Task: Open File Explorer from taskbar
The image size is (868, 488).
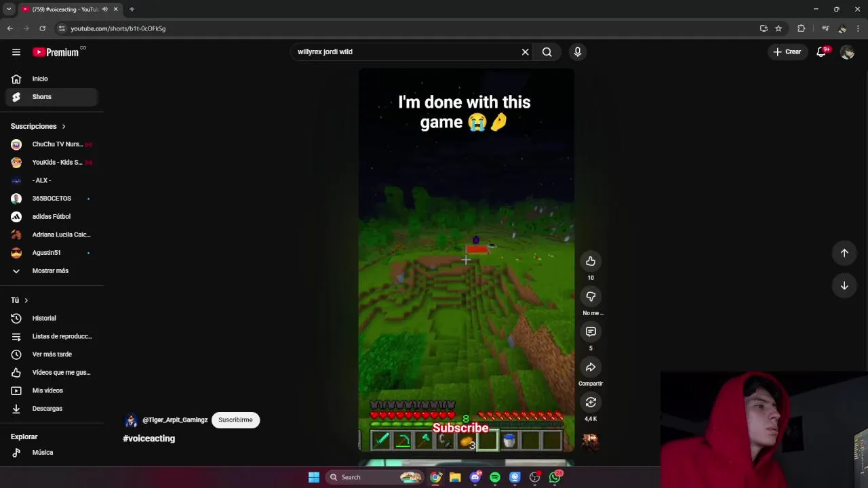Action: click(455, 477)
